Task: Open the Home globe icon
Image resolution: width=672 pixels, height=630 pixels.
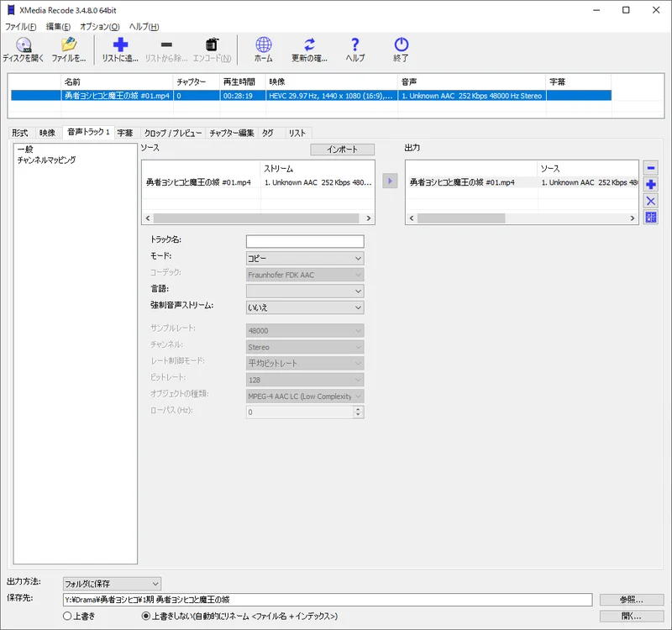Action: [x=263, y=45]
